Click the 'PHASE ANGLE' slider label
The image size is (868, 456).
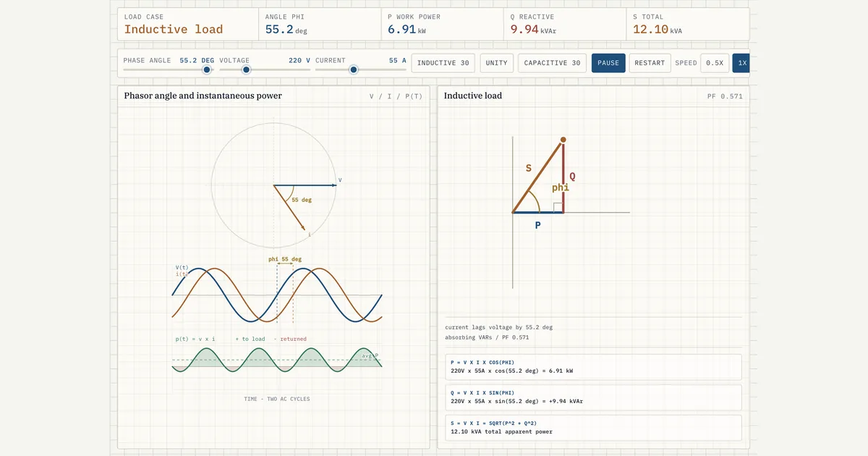point(147,61)
